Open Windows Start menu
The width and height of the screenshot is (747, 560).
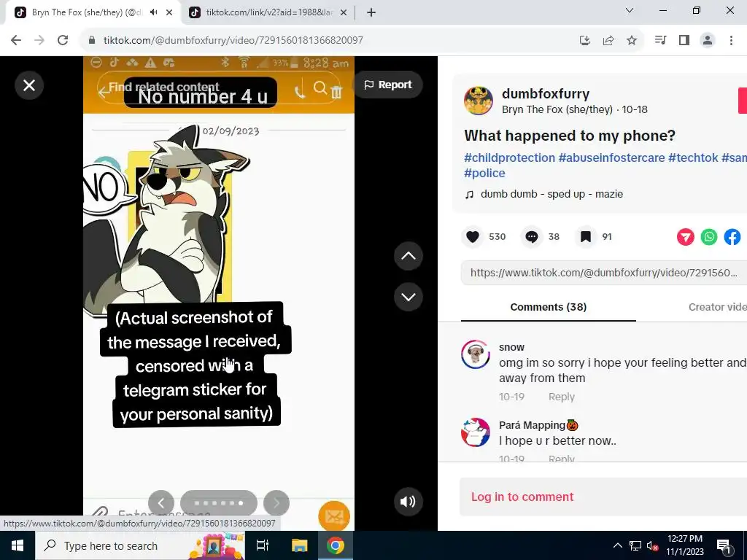pyautogui.click(x=18, y=545)
